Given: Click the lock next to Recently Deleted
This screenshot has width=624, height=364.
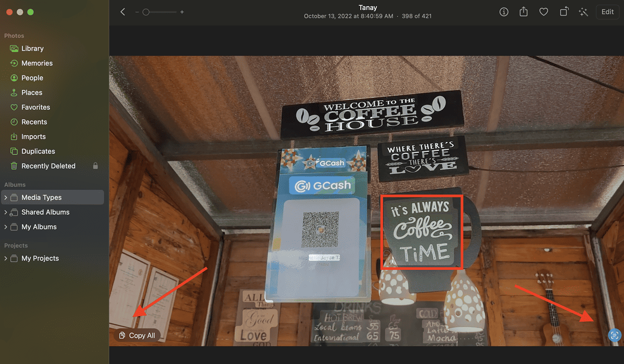Looking at the screenshot, I should [x=95, y=165].
